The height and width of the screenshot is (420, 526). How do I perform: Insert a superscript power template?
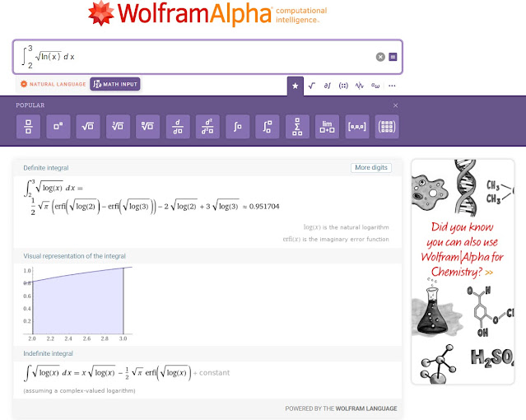(58, 127)
